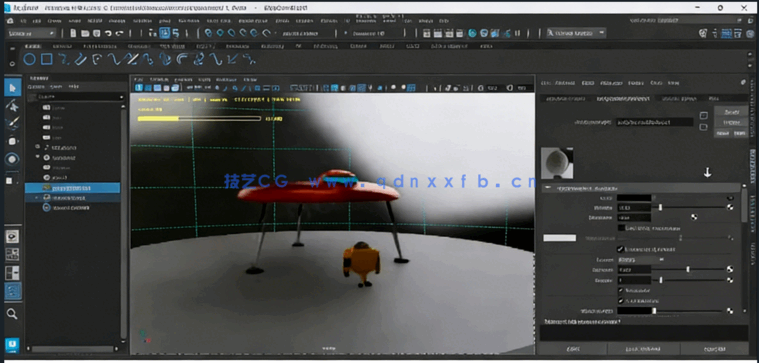Open the viewport panel Shading menu
The height and width of the screenshot is (363, 759).
158,79
